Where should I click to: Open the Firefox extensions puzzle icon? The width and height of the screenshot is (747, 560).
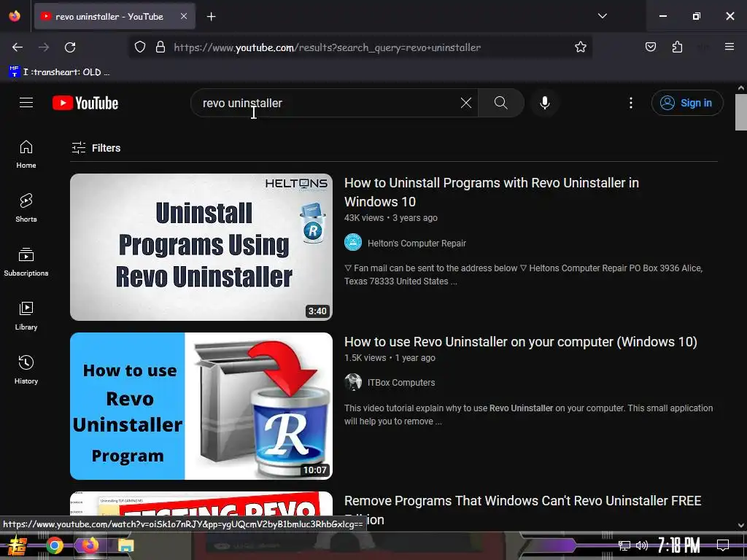(x=677, y=47)
